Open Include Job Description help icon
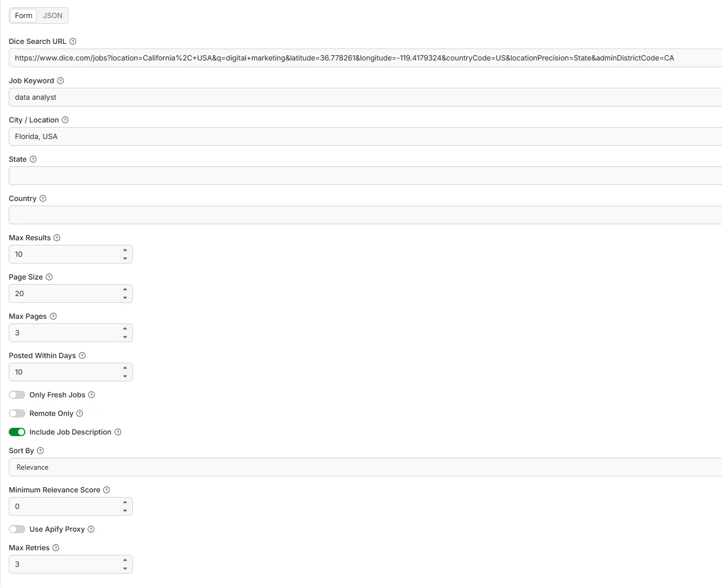 [x=118, y=432]
